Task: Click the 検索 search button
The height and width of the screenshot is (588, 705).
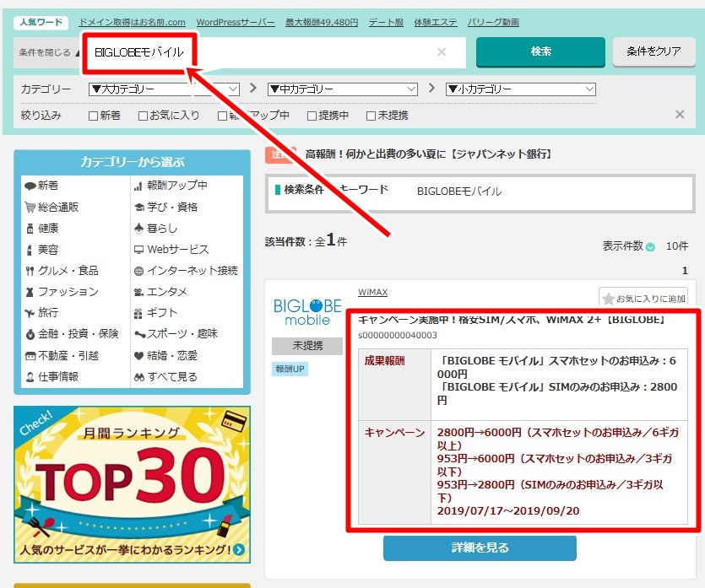Action: (x=540, y=51)
